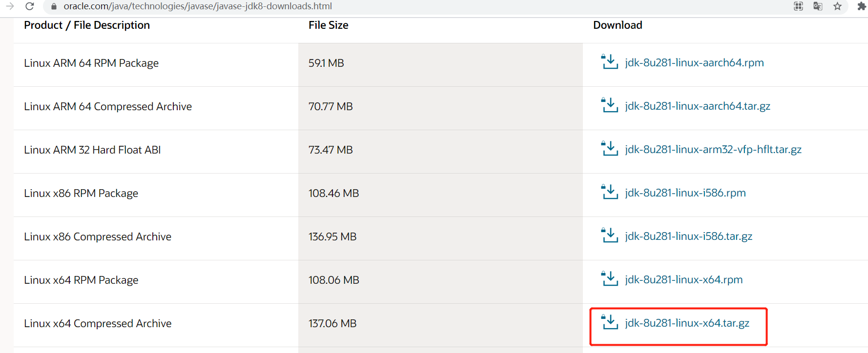Image resolution: width=868 pixels, height=353 pixels.
Task: Click the tab groups grid icon
Action: pyautogui.click(x=799, y=6)
